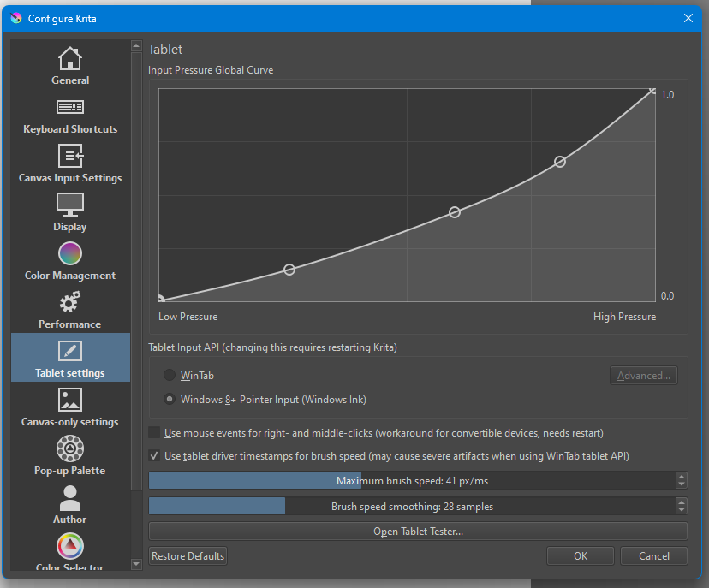
Task: Select the upper curve control point near 1.0
Action: click(560, 162)
